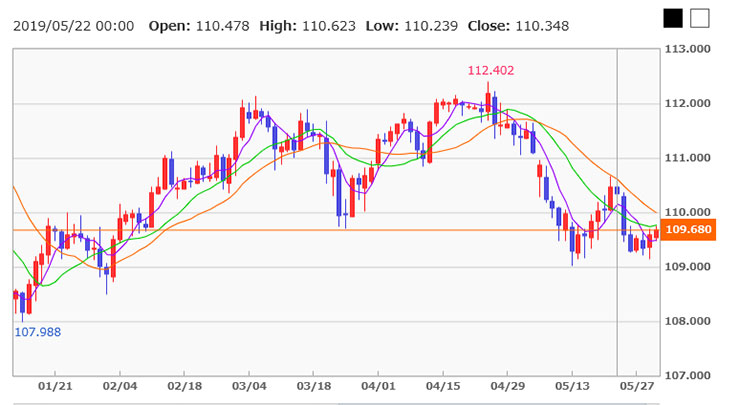Click the 107.988 low price label

[x=38, y=332]
